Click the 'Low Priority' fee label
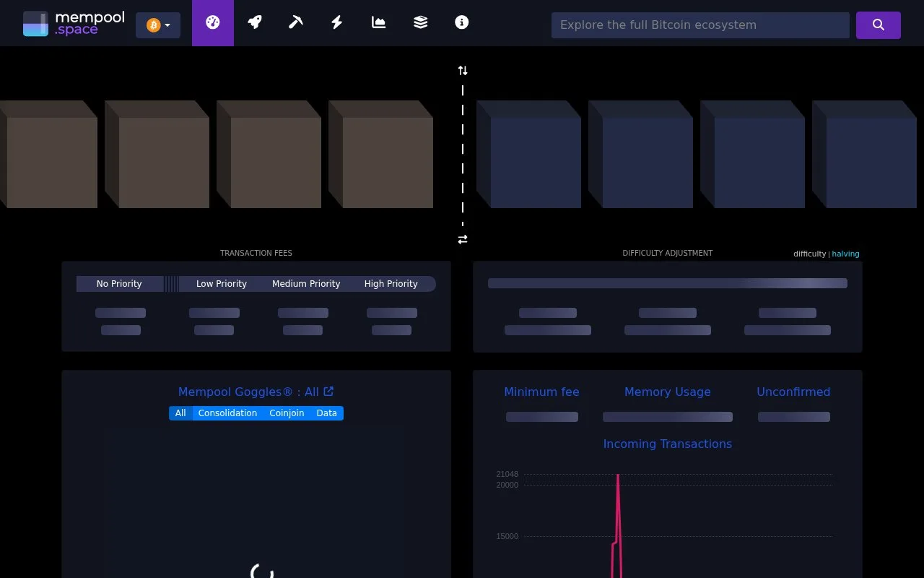Image resolution: width=924 pixels, height=578 pixels. pos(222,284)
